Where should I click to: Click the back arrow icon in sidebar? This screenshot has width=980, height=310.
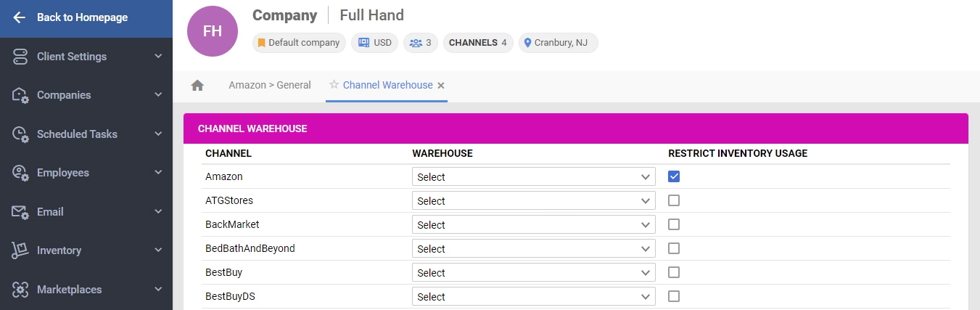point(20,17)
